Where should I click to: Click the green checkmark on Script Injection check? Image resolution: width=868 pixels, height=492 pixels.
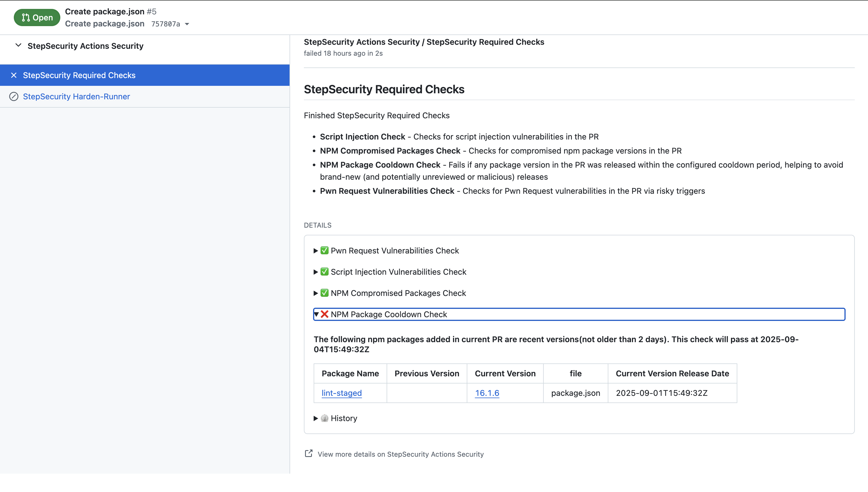[x=325, y=272]
